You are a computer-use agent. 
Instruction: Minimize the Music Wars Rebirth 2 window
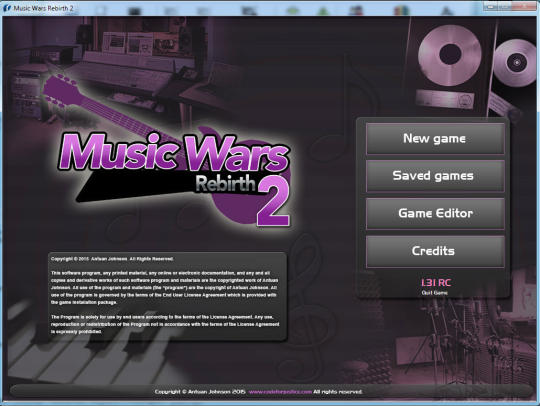click(490, 6)
